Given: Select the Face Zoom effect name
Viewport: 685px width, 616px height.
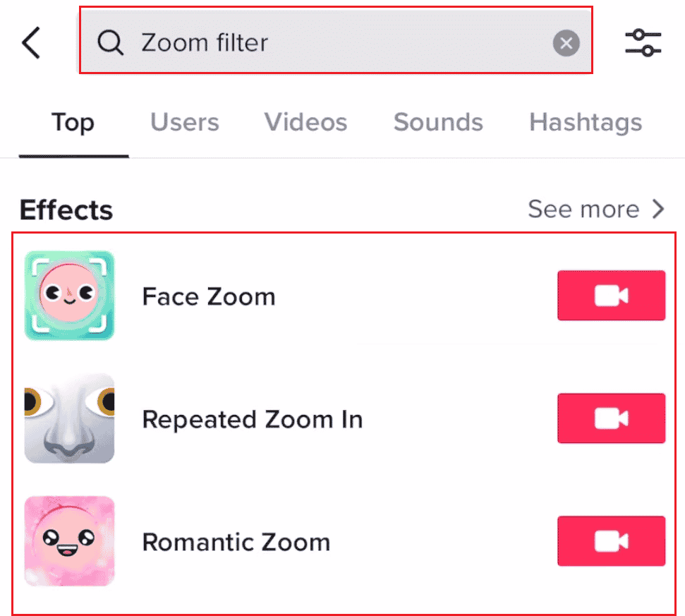Looking at the screenshot, I should click(209, 296).
